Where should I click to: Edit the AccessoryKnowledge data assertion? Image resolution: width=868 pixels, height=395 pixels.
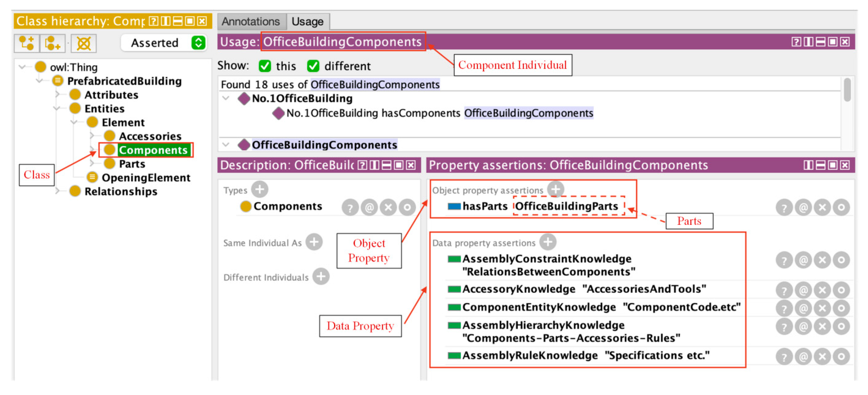coord(841,290)
